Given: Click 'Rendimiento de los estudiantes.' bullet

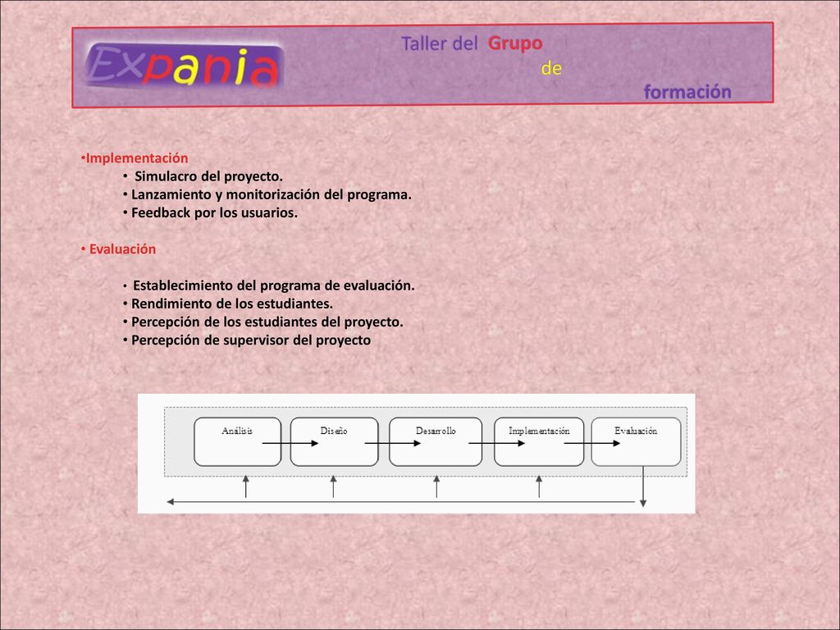Looking at the screenshot, I should [232, 304].
